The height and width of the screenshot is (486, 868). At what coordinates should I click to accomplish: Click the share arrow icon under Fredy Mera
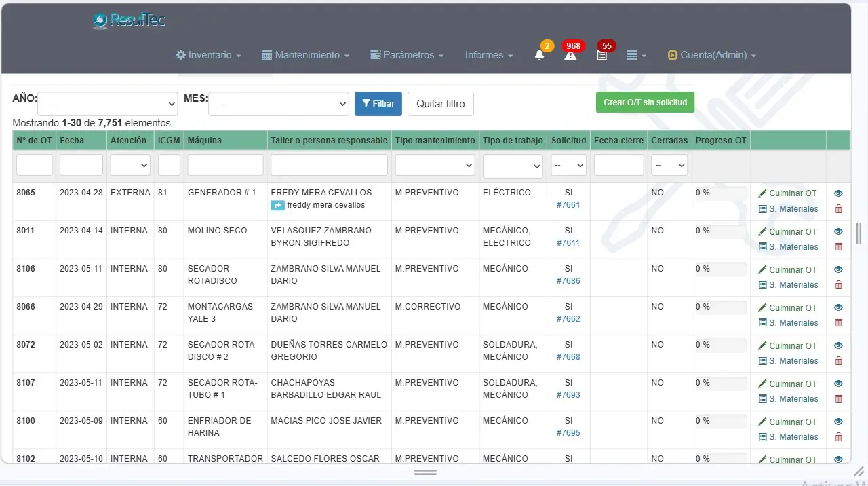pos(277,205)
